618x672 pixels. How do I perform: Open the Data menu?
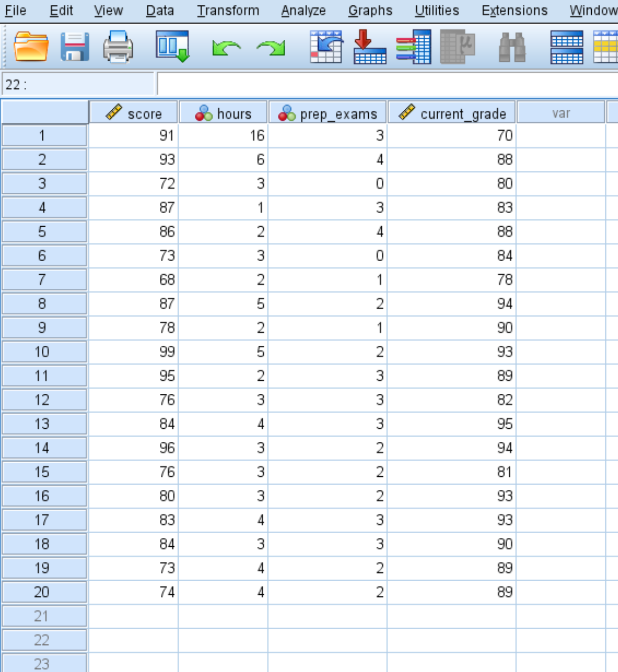pos(160,10)
